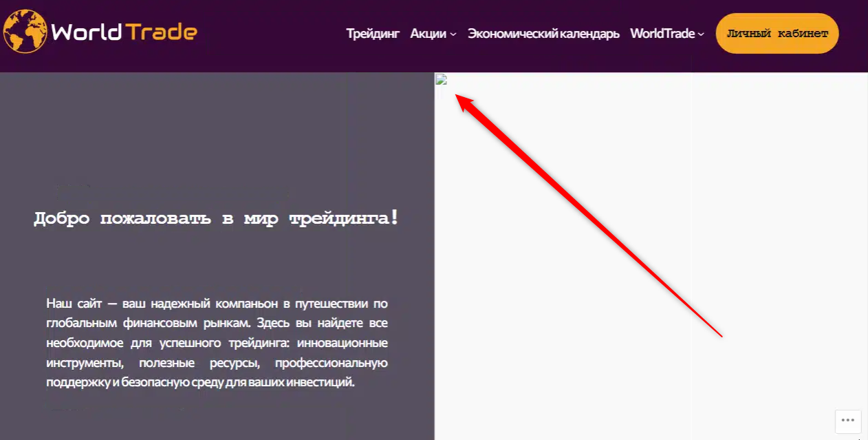Go to Экономический календарь page

pos(543,34)
